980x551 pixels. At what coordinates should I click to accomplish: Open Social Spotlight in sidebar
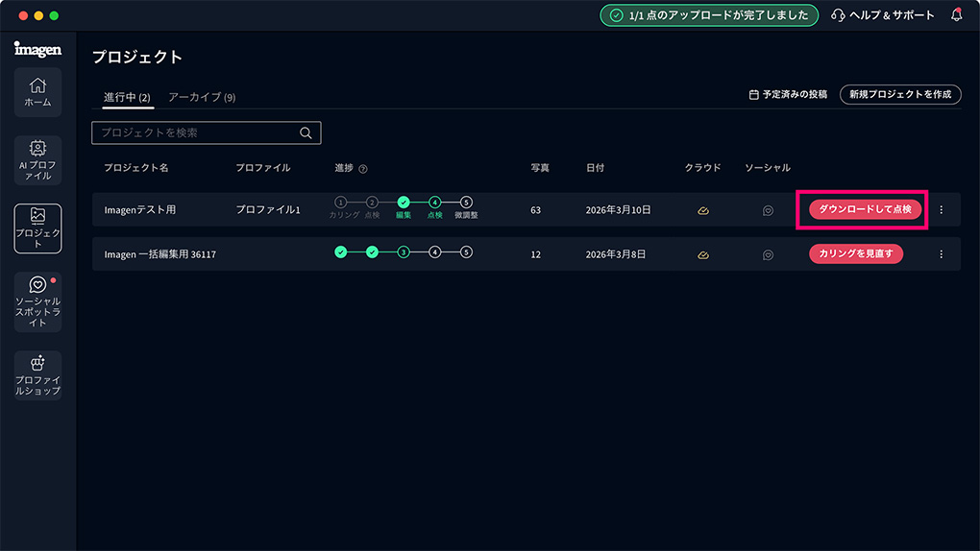37,301
